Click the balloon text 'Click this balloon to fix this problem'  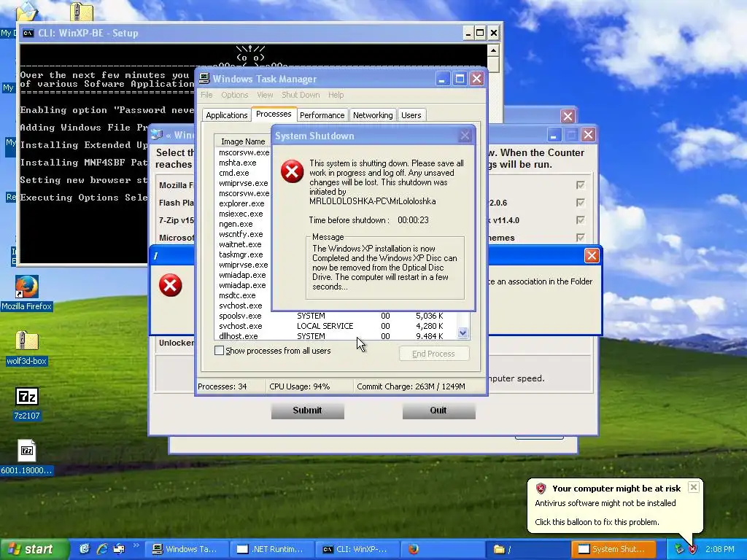tap(597, 522)
